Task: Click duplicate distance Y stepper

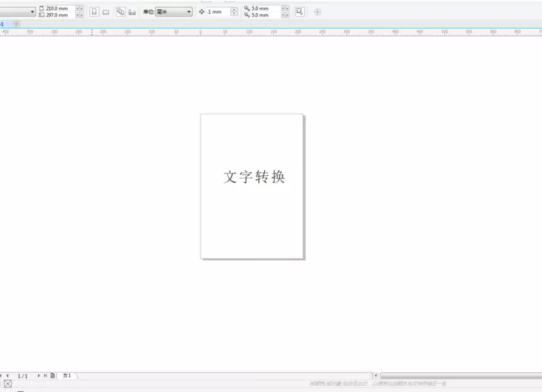Action: point(285,15)
